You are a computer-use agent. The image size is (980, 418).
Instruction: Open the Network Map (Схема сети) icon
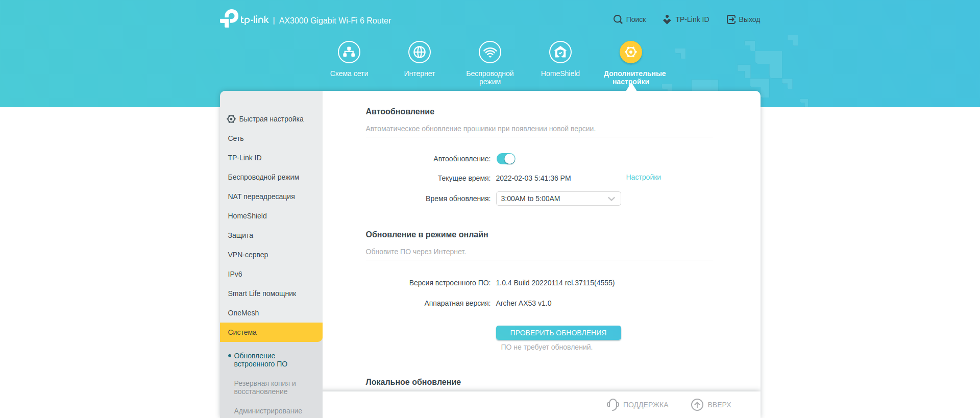tap(349, 52)
